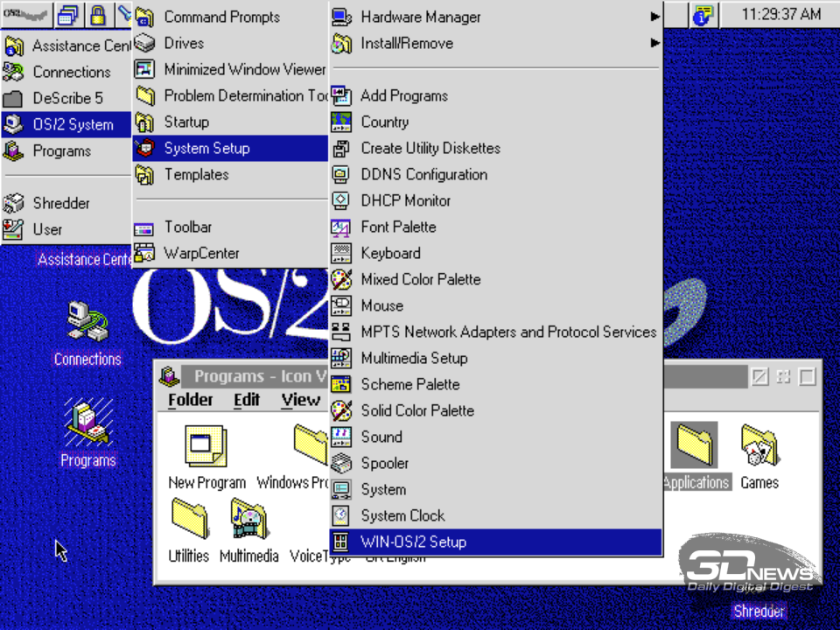The image size is (840, 630).
Task: Click the Programs window title-bar icon
Action: coord(169,376)
